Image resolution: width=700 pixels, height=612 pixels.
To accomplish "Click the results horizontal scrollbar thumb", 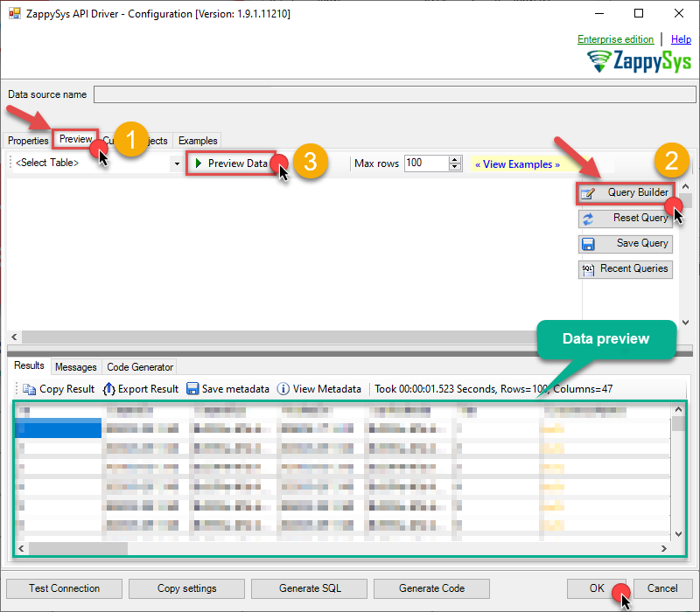I will pyautogui.click(x=78, y=548).
